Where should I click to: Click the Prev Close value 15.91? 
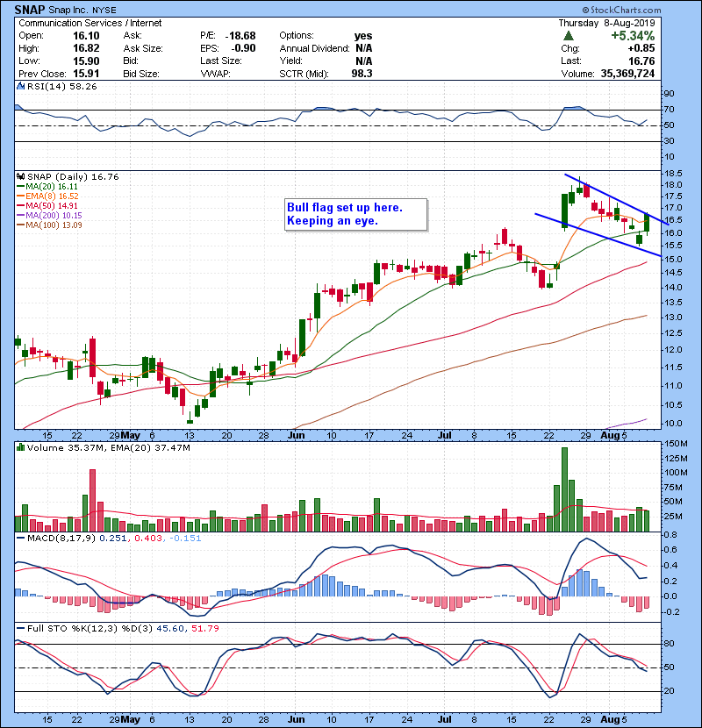pyautogui.click(x=86, y=74)
